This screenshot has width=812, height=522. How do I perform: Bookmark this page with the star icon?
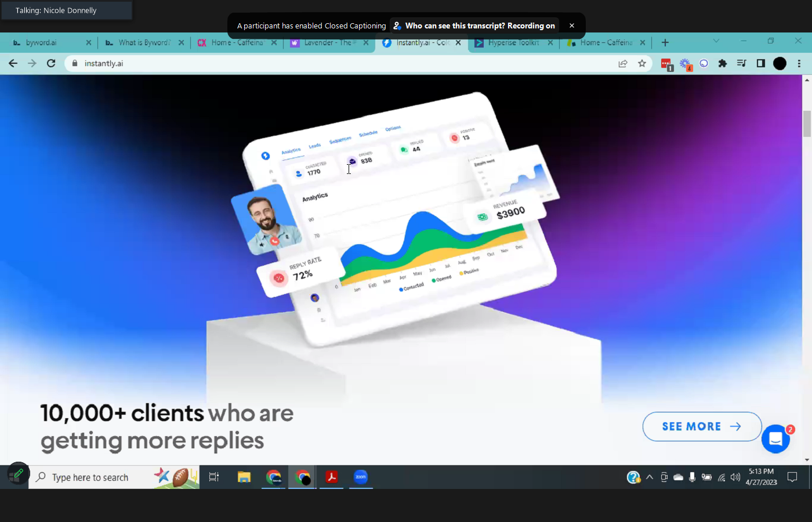(641, 63)
